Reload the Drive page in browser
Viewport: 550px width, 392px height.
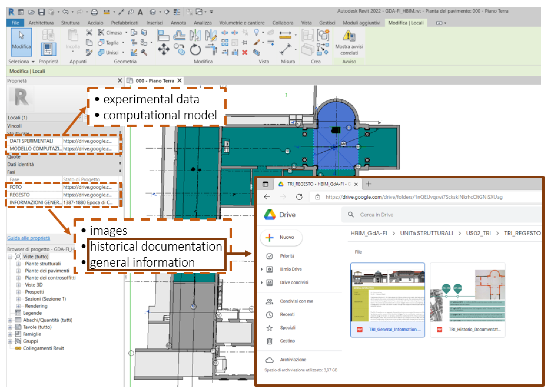[x=299, y=197]
